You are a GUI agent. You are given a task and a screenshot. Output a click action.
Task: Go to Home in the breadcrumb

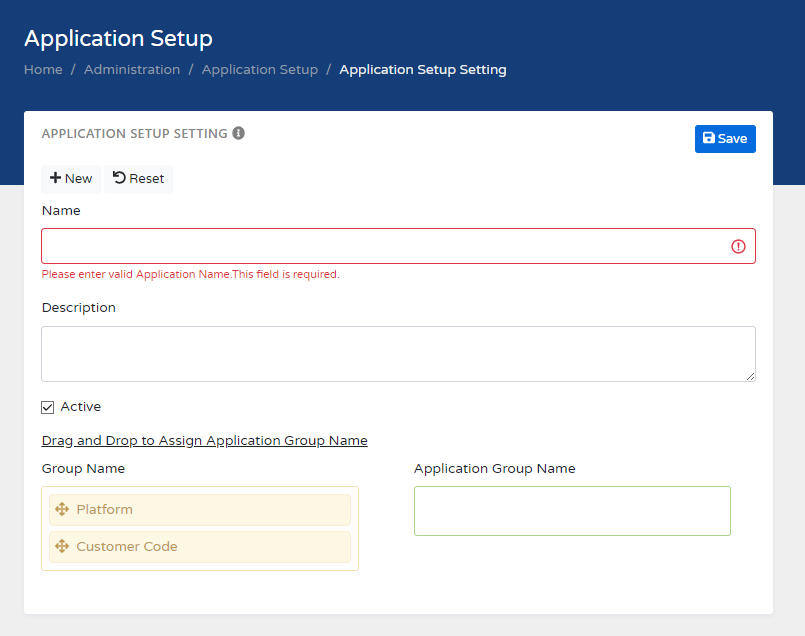43,70
